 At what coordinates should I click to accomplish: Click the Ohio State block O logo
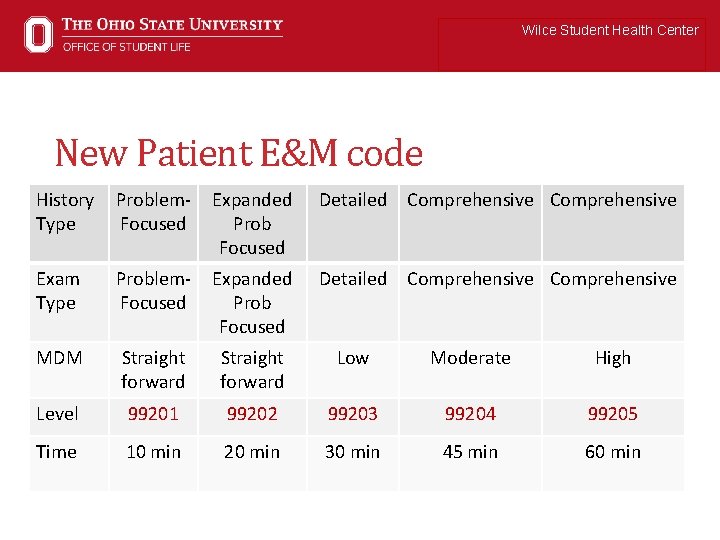[38, 34]
